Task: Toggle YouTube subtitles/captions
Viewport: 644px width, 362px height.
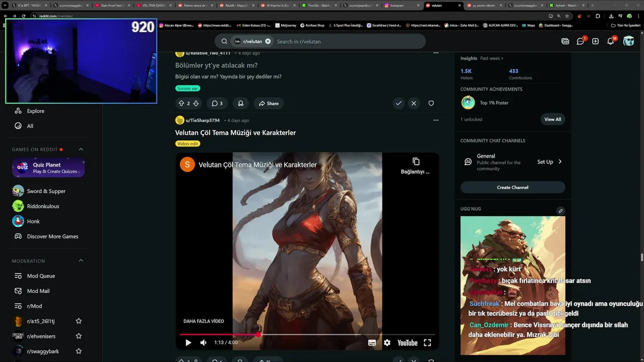Action: (372, 342)
